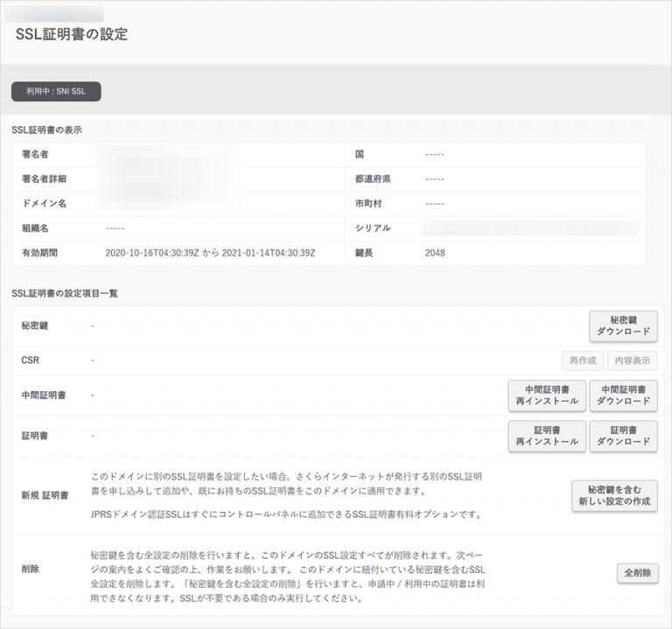This screenshot has width=672, height=629.
Task: Click the JPRSドメイン認証SSL description text
Action: pyautogui.click(x=286, y=514)
